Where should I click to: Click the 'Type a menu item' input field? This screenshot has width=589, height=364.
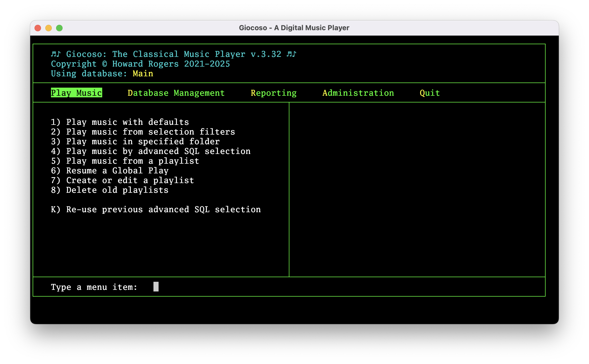[x=156, y=287]
